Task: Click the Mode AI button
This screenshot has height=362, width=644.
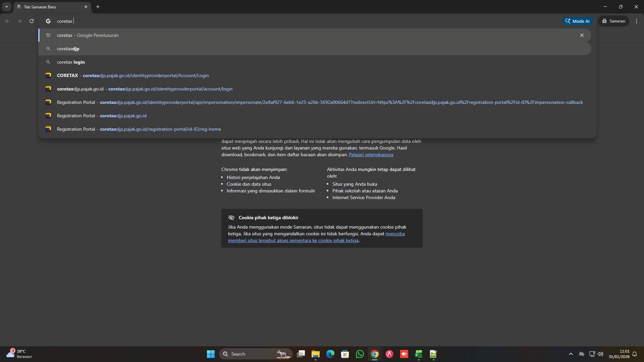Action: pos(578,21)
